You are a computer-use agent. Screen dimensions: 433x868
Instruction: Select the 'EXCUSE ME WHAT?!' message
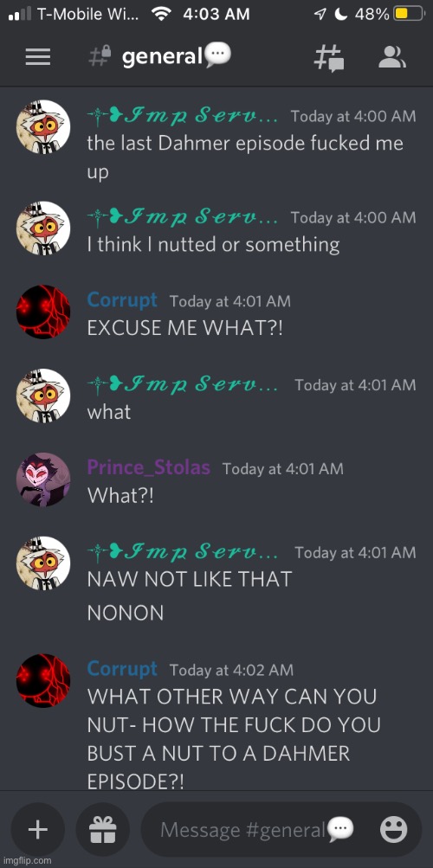pos(185,328)
